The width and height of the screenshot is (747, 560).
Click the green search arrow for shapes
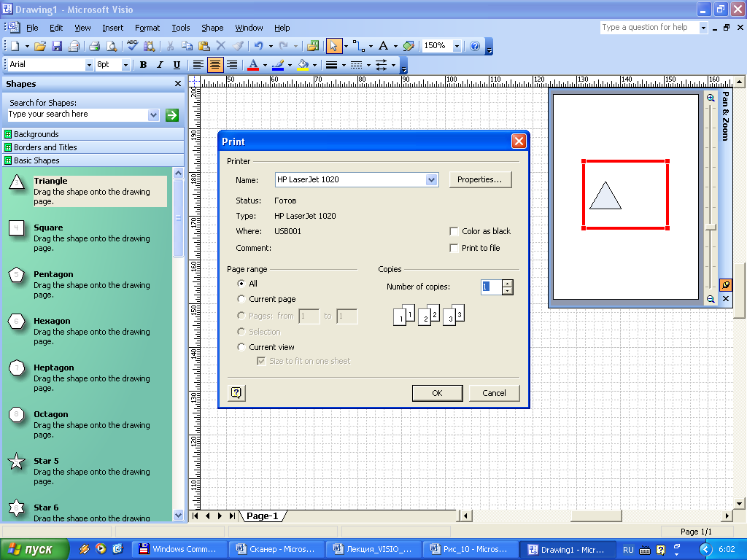click(x=172, y=114)
